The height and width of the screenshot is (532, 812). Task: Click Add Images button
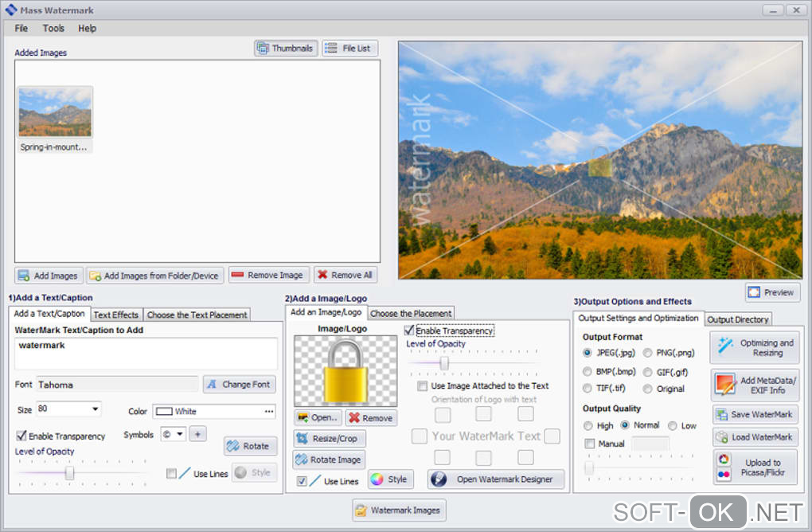click(48, 276)
